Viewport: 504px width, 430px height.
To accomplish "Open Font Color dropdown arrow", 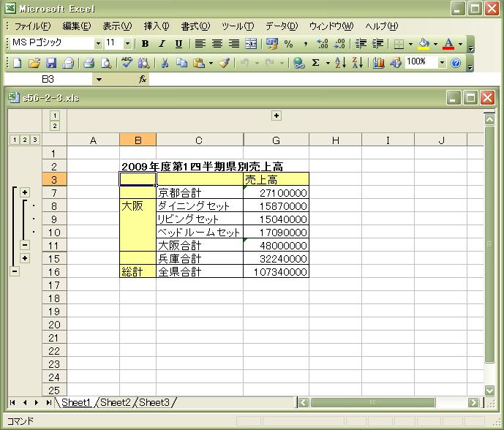I will pos(460,44).
